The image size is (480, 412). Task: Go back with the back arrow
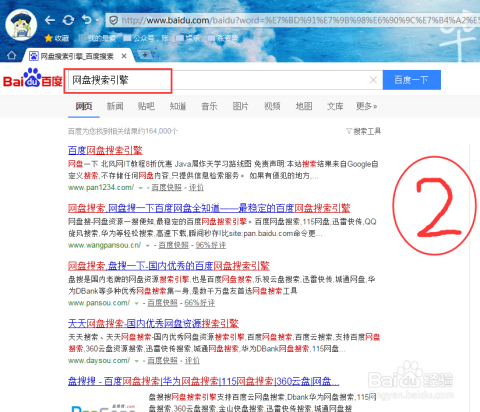[x=50, y=20]
